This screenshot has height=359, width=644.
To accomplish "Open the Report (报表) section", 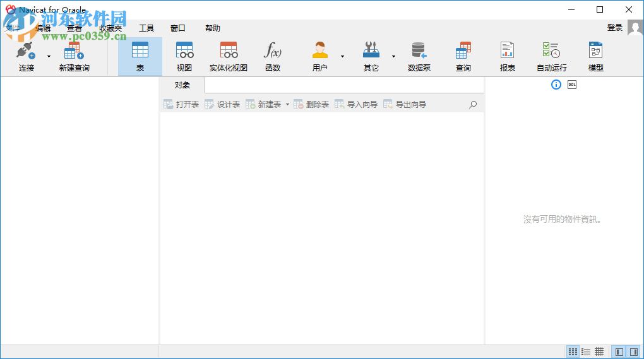I will pyautogui.click(x=507, y=57).
